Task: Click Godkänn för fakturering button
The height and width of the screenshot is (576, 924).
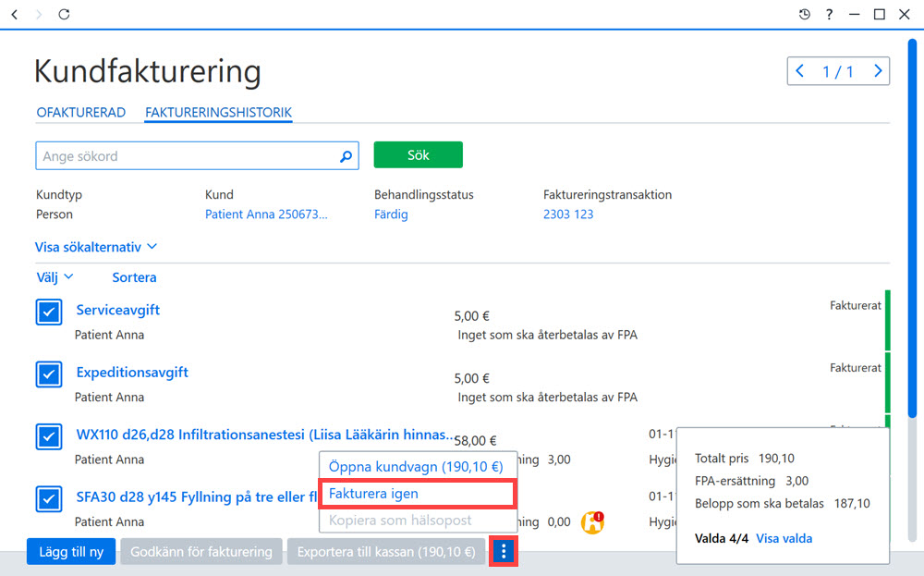Action: point(201,552)
